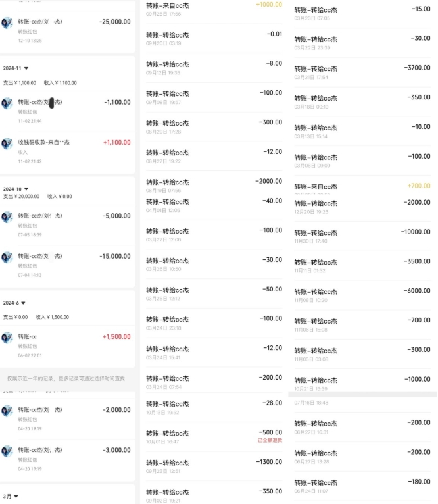Click the 仅展示近一年的记录 notice text
Screen dimensions: 438x504
tap(66, 378)
